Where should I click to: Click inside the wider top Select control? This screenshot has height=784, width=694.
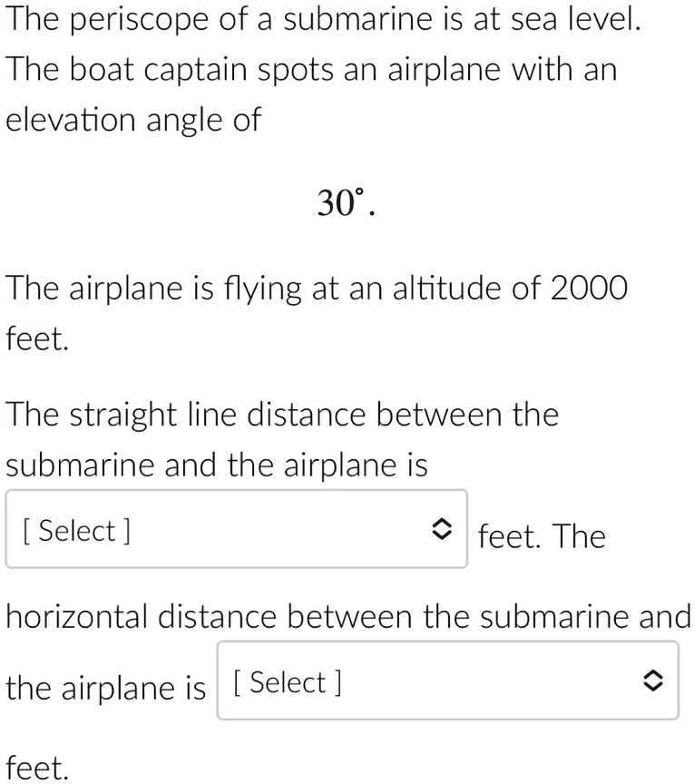coord(236,530)
